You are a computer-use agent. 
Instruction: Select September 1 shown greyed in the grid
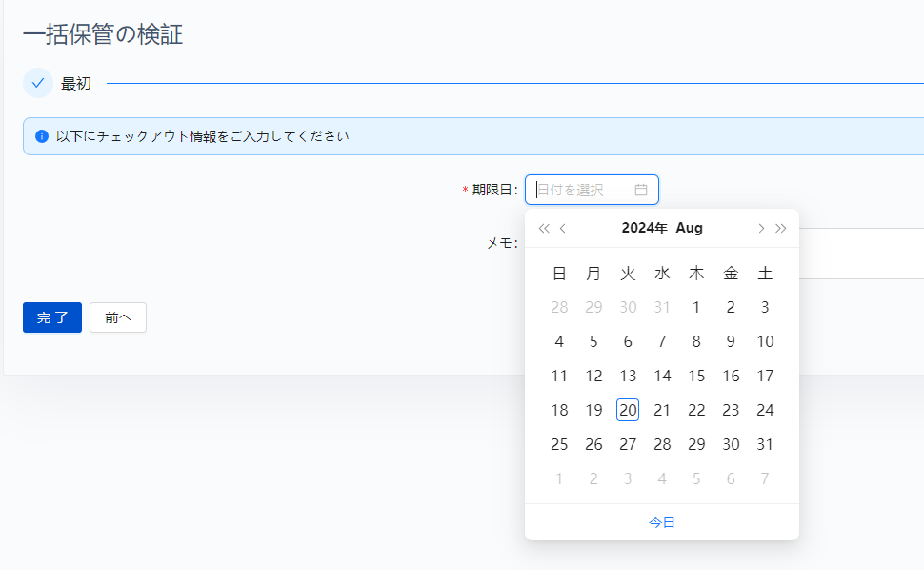click(x=559, y=478)
